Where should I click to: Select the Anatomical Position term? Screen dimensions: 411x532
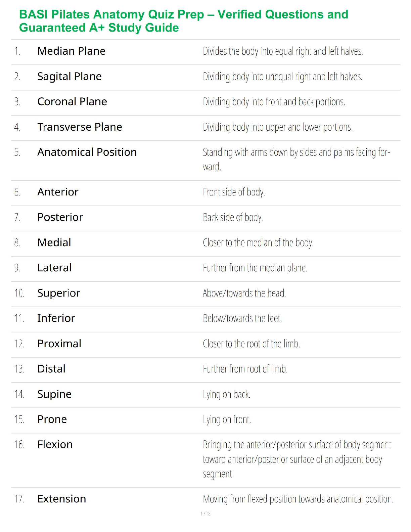87,152
